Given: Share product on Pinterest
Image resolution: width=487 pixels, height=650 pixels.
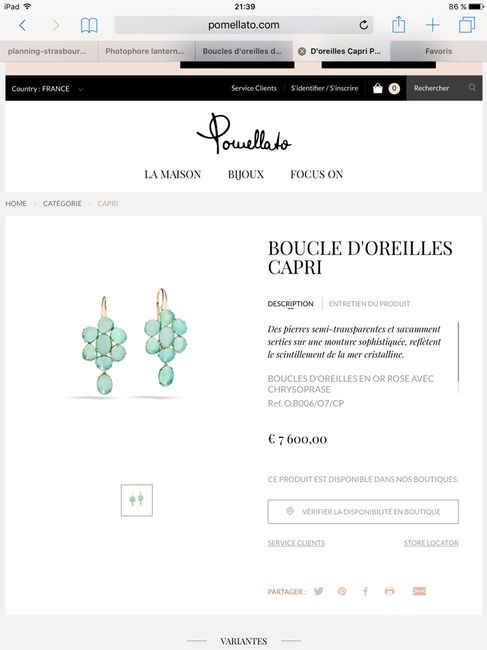Looking at the screenshot, I should (342, 591).
